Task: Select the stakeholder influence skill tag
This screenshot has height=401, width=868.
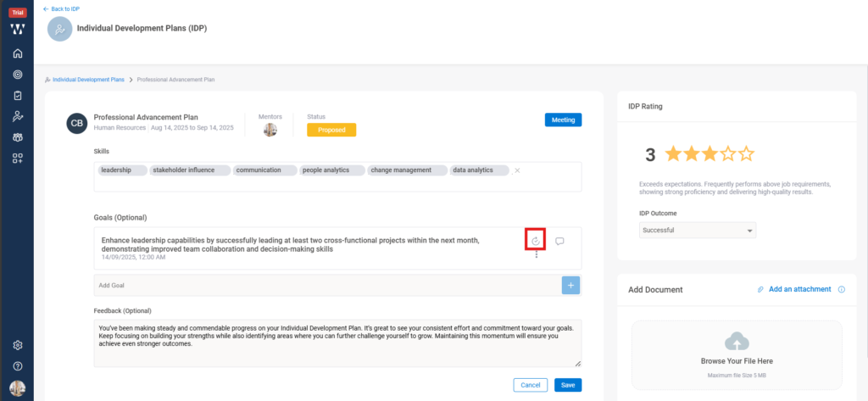Action: 189,170
